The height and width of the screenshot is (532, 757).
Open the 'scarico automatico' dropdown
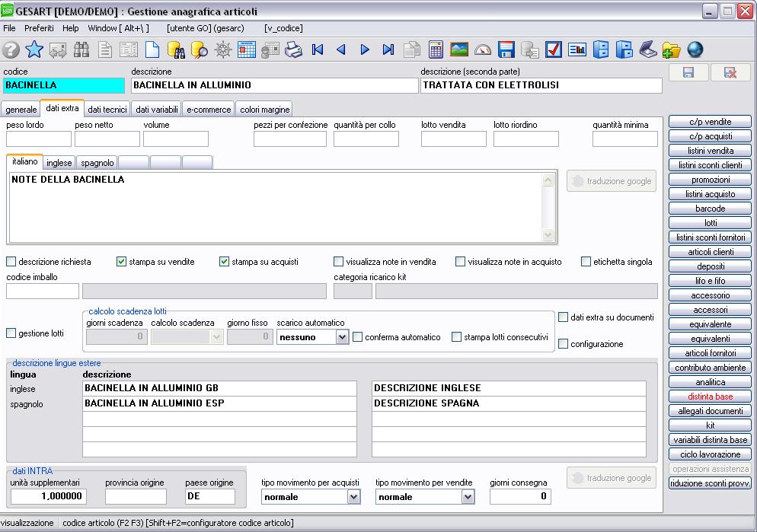342,337
